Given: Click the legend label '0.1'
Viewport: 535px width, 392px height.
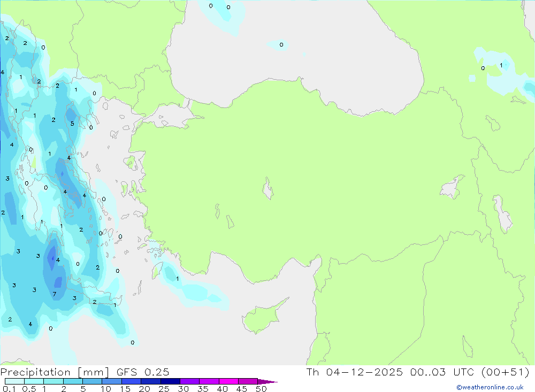Looking at the screenshot, I should pyautogui.click(x=9, y=389).
